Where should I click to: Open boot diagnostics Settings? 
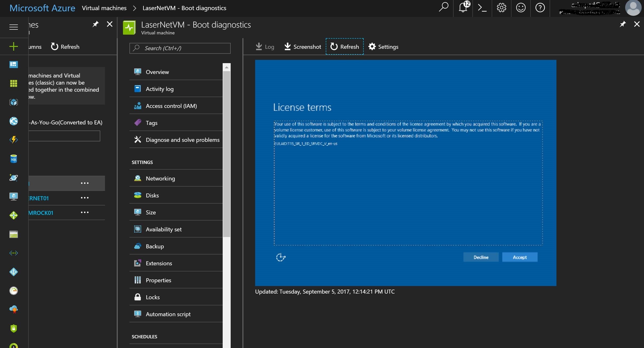tap(383, 47)
